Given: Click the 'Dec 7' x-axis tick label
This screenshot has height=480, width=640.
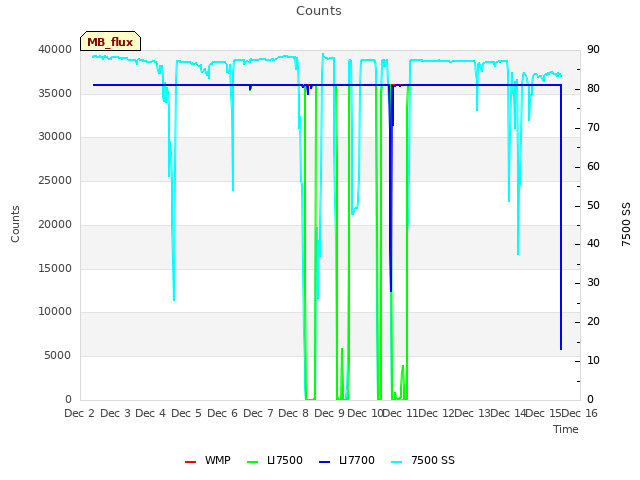Looking at the screenshot, I should pos(258,413).
